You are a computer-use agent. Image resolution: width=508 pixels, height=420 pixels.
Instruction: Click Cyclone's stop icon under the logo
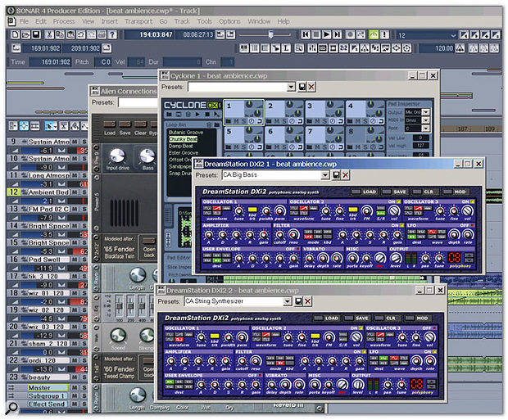pos(207,115)
